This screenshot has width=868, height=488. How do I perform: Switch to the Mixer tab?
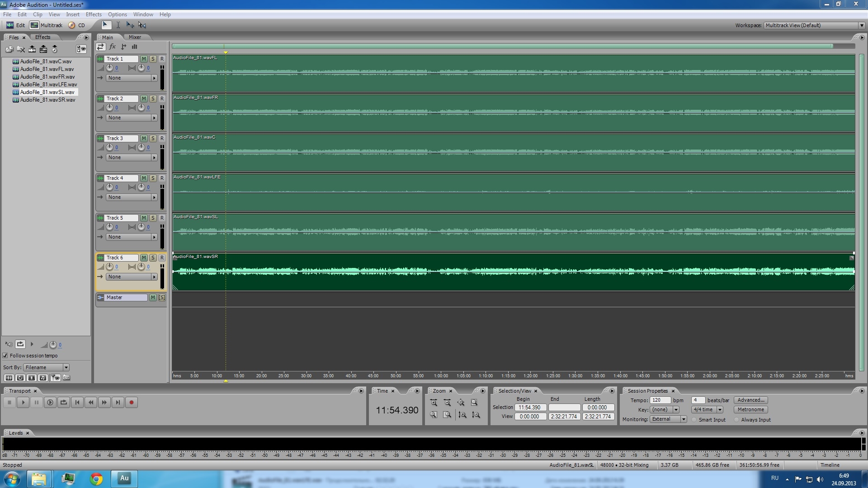coord(135,37)
